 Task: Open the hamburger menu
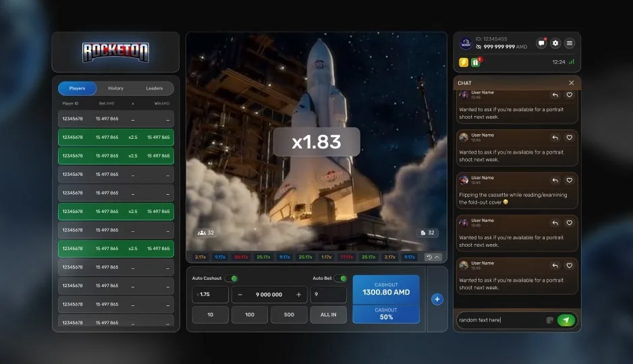[x=570, y=43]
